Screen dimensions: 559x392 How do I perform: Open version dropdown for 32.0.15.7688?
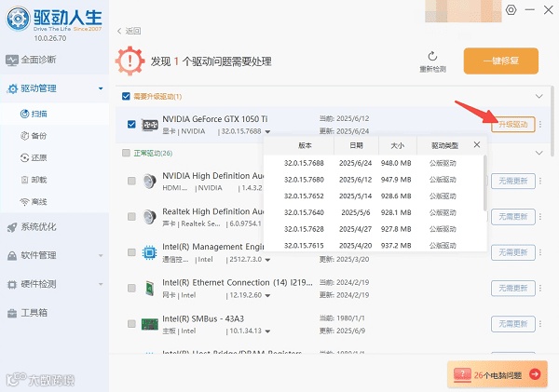(267, 132)
